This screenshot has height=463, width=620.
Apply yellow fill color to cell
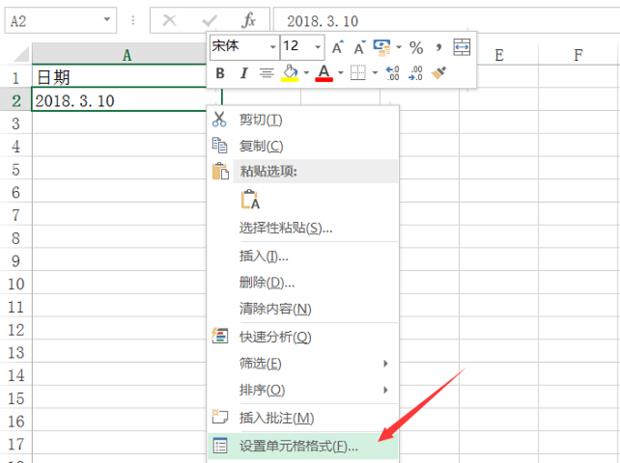(x=289, y=73)
